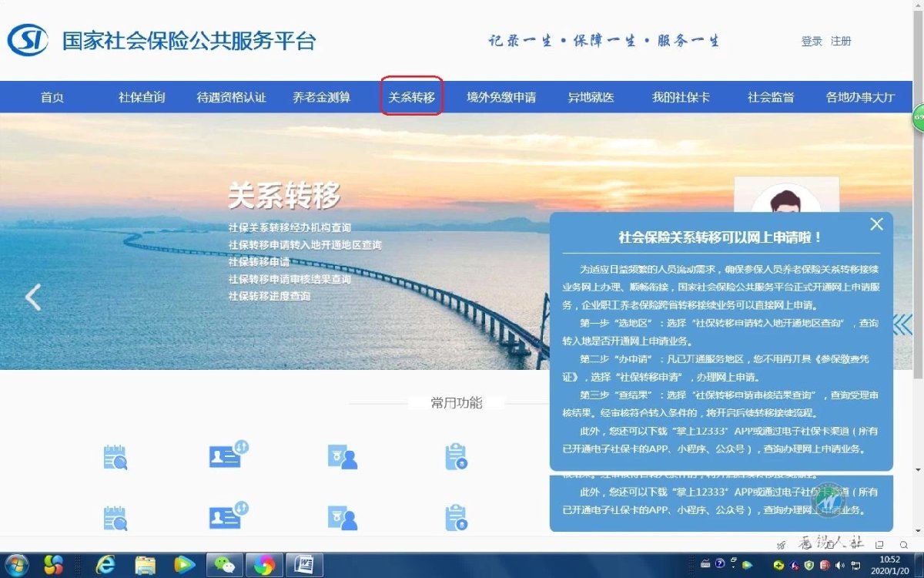Viewport: 924px width, 578px height.
Task: Open File Explorer folder taskbar icon
Action: pyautogui.click(x=145, y=565)
